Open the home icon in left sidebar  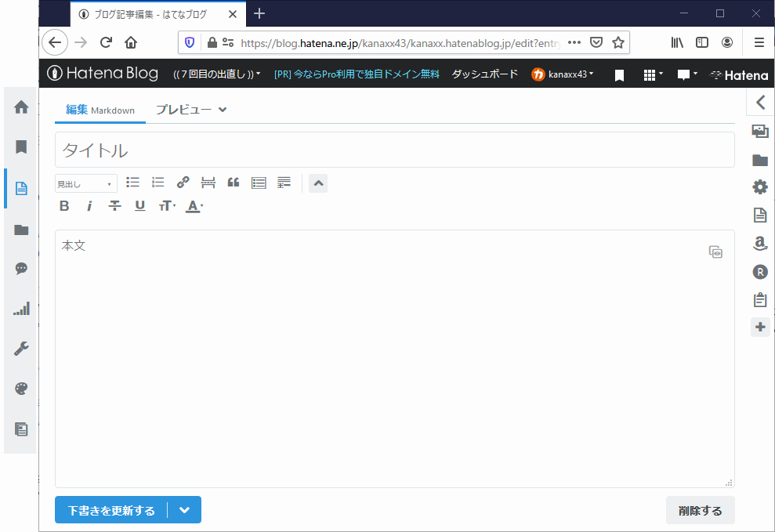pos(21,107)
